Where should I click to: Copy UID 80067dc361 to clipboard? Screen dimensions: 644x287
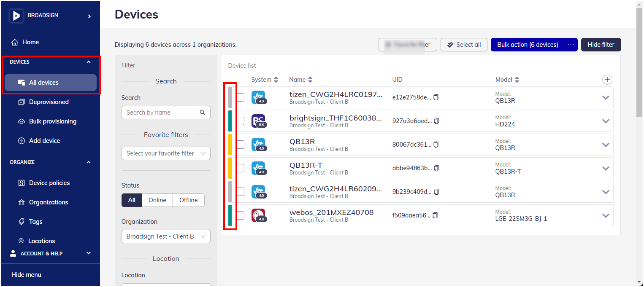[436, 145]
